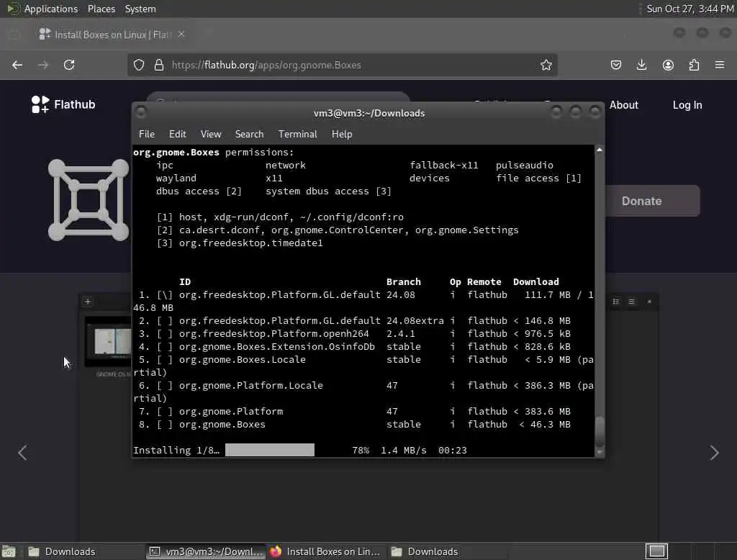Open the terminal Search menu

249,134
